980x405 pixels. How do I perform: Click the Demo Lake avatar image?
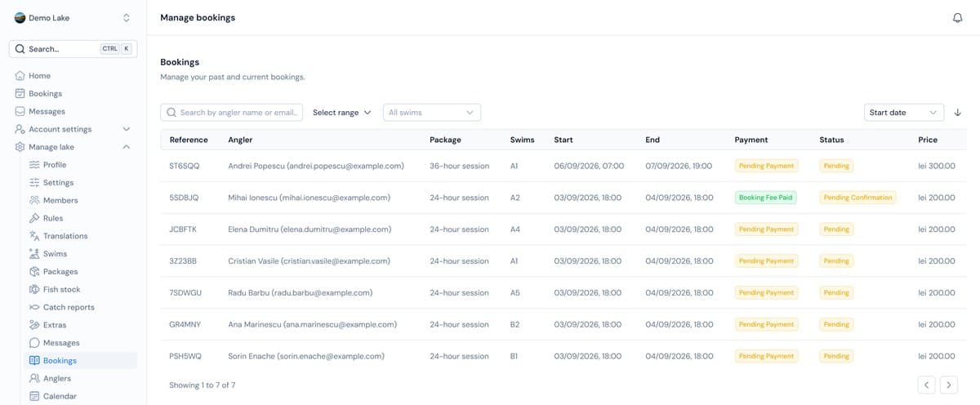[x=20, y=18]
